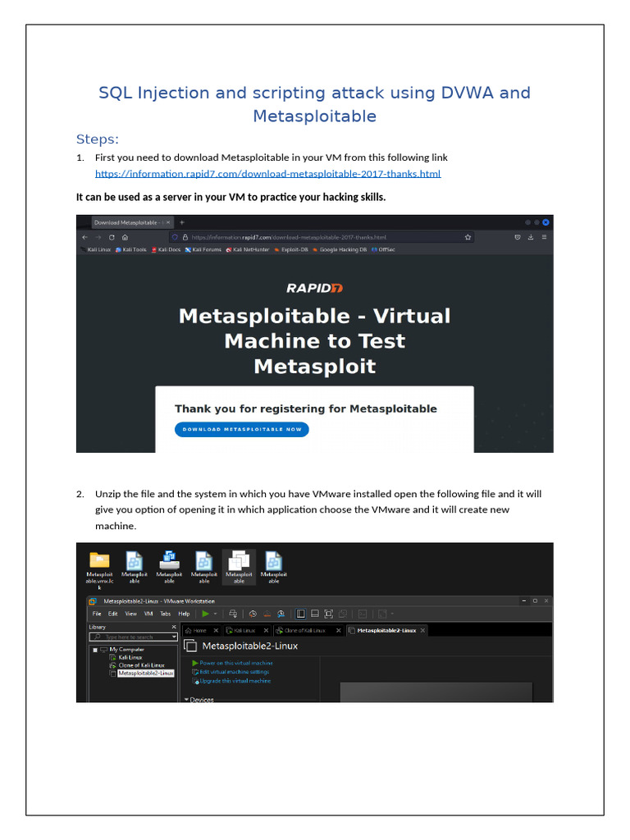Open a new browser tab with plus
The height and width of the screenshot is (840, 630).
[x=182, y=222]
